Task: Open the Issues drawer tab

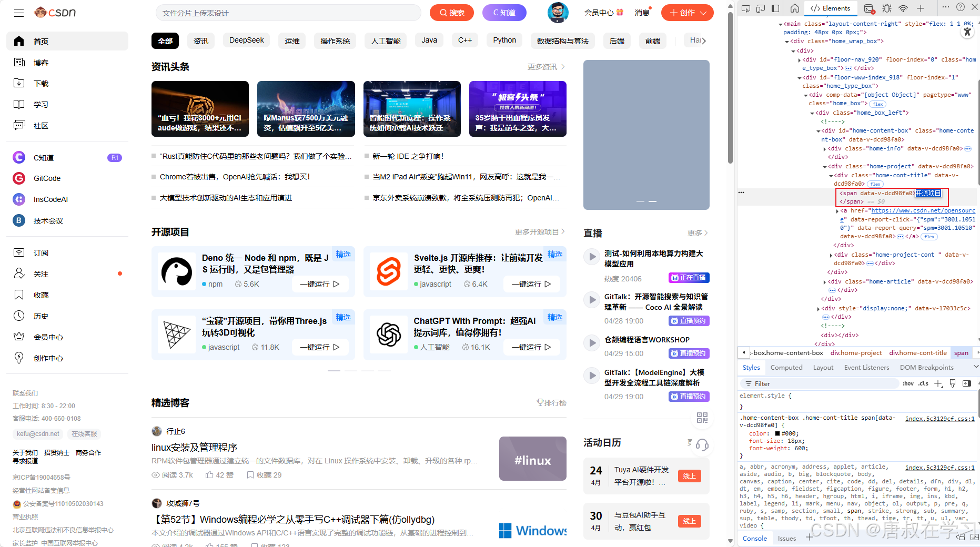Action: [787, 538]
